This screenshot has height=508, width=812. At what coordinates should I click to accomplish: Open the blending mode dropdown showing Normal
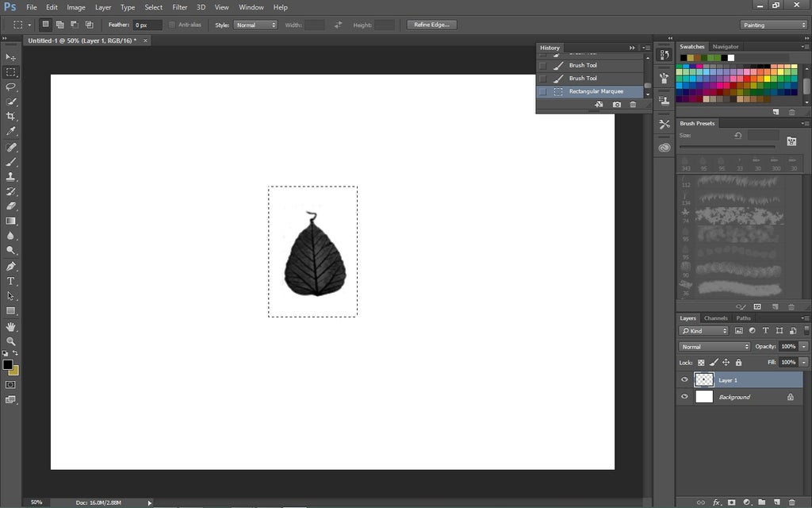tap(714, 347)
